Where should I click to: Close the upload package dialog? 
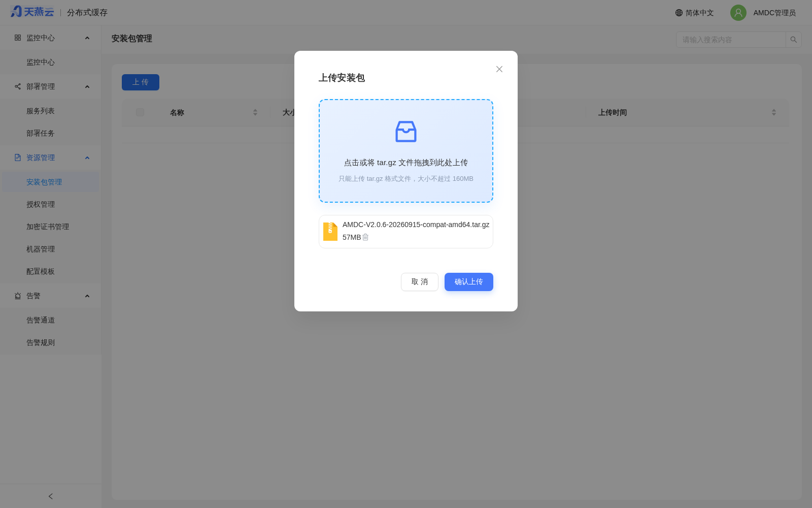(x=499, y=69)
